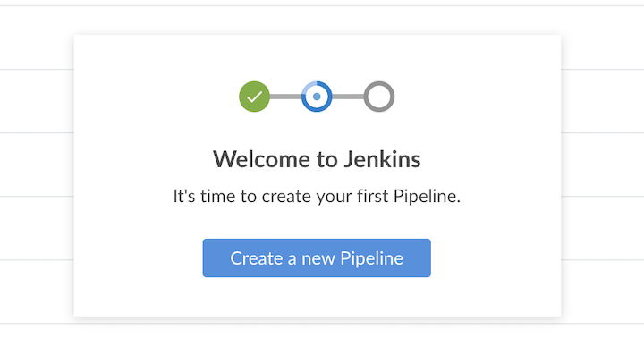Click the Welcome to Jenkins heading
The width and height of the screenshot is (644, 363).
[317, 160]
